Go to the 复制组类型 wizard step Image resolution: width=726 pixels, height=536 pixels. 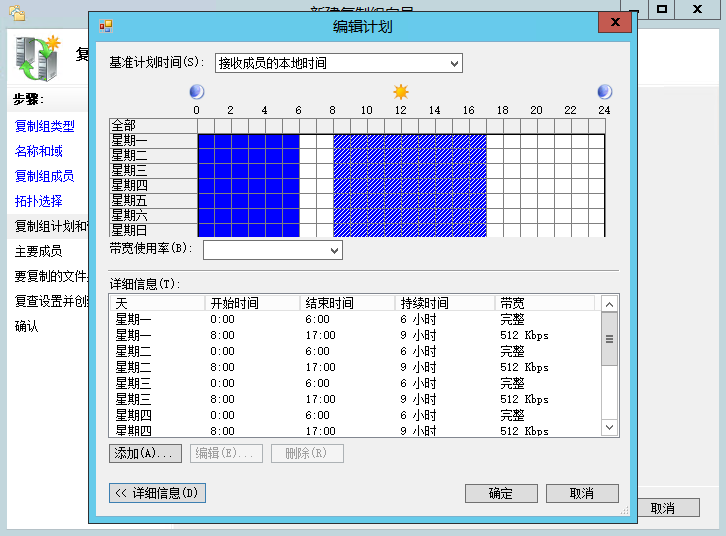[44, 126]
